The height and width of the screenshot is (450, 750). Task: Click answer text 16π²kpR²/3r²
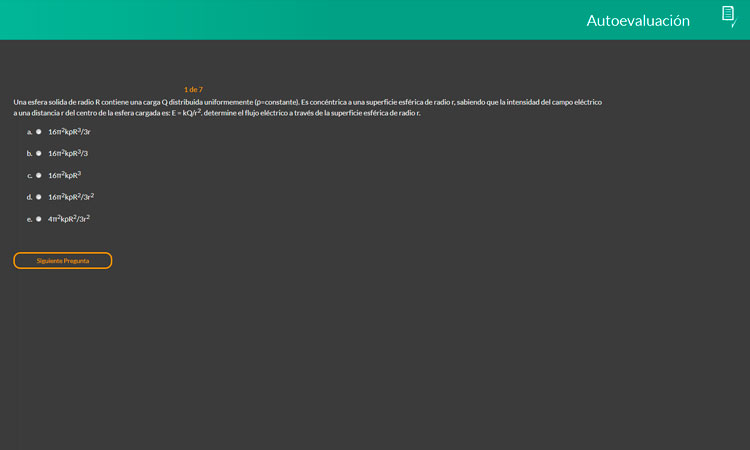pyautogui.click(x=71, y=197)
